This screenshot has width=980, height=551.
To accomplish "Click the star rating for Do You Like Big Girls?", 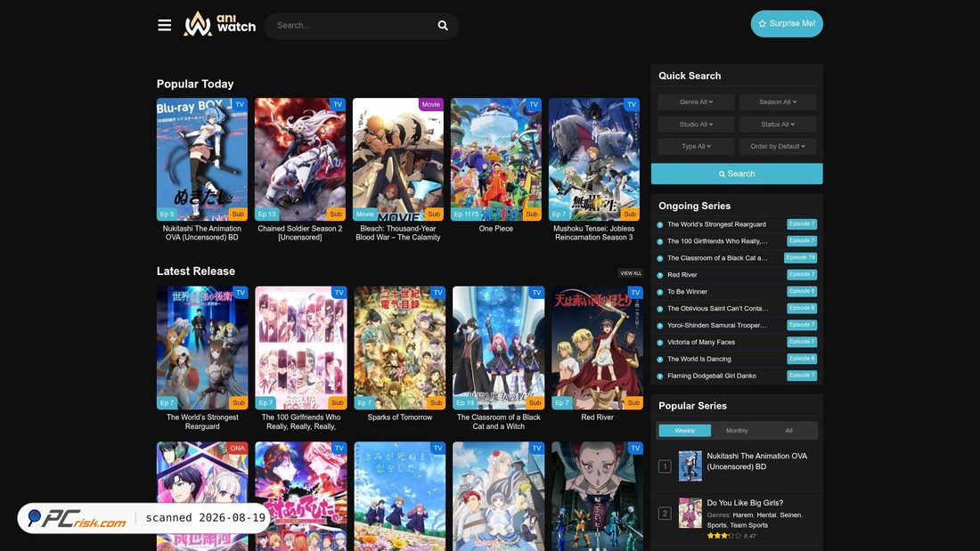I will click(x=723, y=536).
